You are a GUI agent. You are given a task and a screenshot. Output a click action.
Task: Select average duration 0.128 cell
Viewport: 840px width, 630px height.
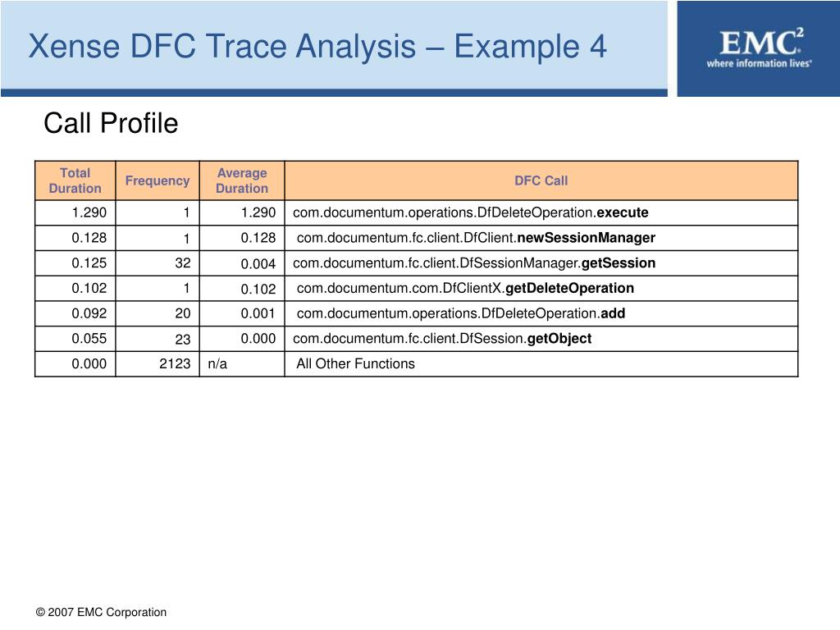(x=242, y=238)
